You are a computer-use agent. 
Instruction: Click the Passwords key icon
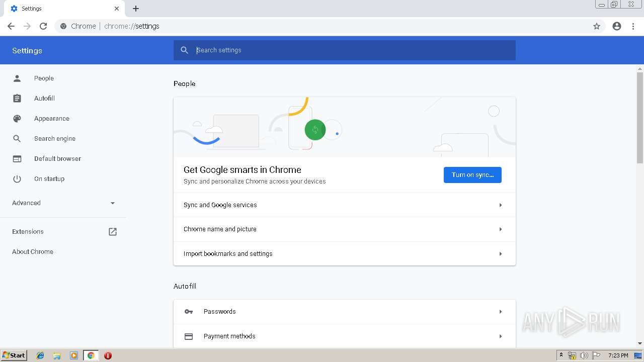pos(189,312)
